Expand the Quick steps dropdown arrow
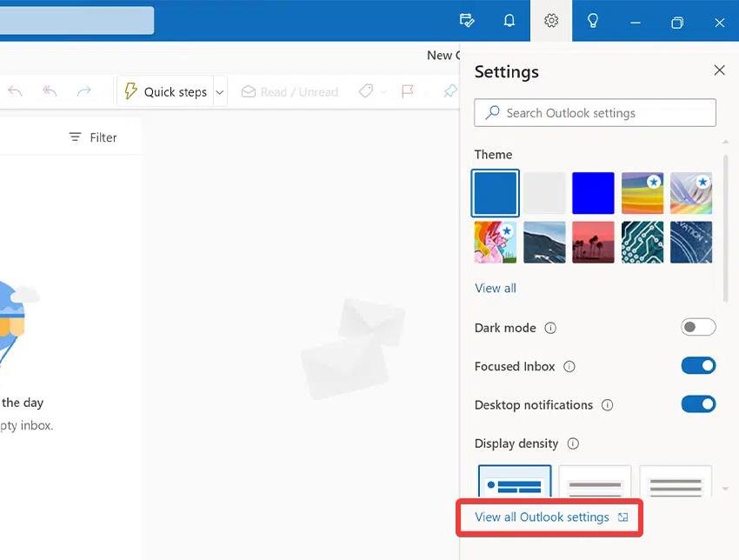 click(220, 91)
